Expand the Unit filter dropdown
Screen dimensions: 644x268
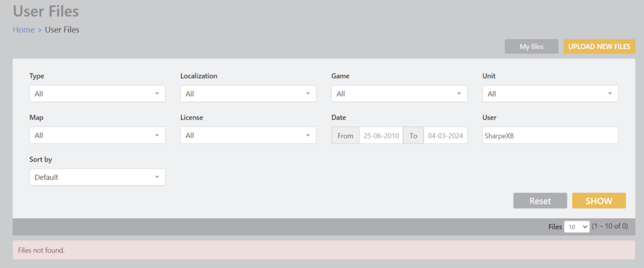[x=550, y=94]
